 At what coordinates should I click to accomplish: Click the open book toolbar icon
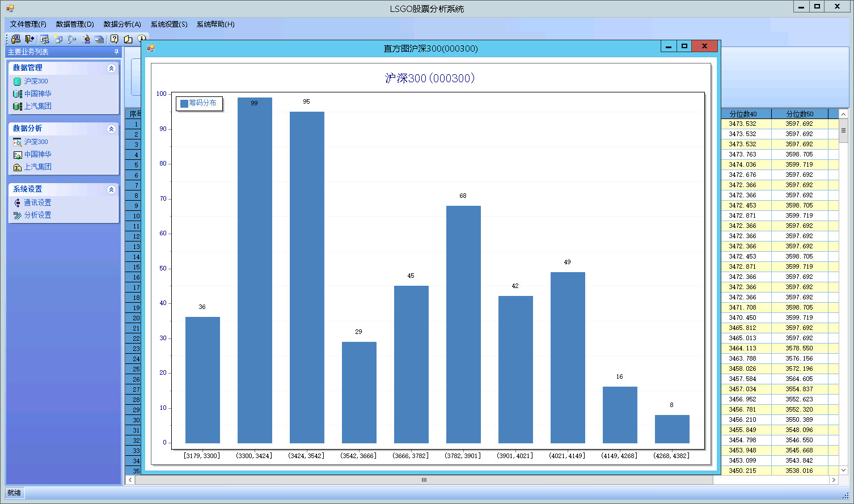point(128,39)
